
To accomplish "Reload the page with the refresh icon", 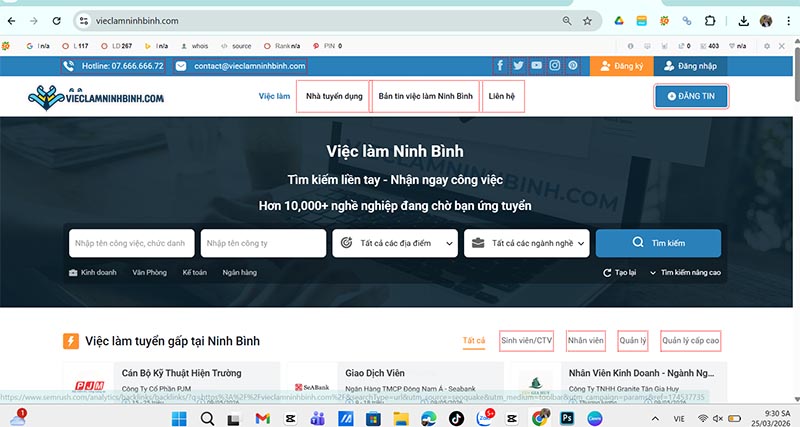I will (57, 21).
